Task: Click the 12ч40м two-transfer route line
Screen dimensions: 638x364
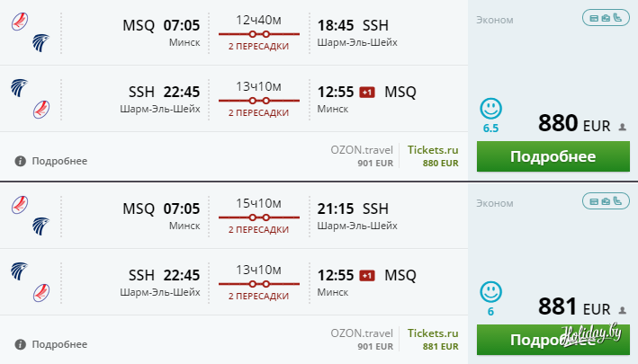Action: coord(258,34)
